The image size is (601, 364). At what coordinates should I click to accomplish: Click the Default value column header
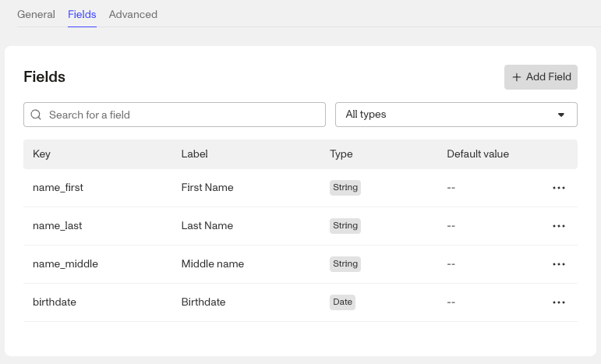click(x=478, y=154)
